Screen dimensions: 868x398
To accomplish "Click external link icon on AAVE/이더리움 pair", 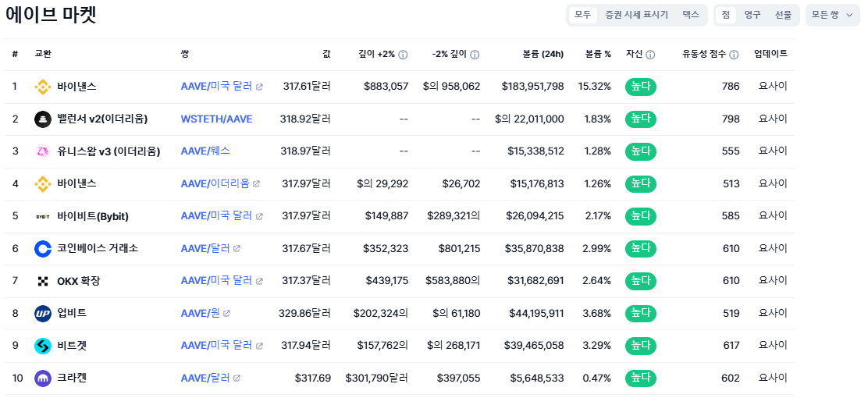I will click(256, 183).
